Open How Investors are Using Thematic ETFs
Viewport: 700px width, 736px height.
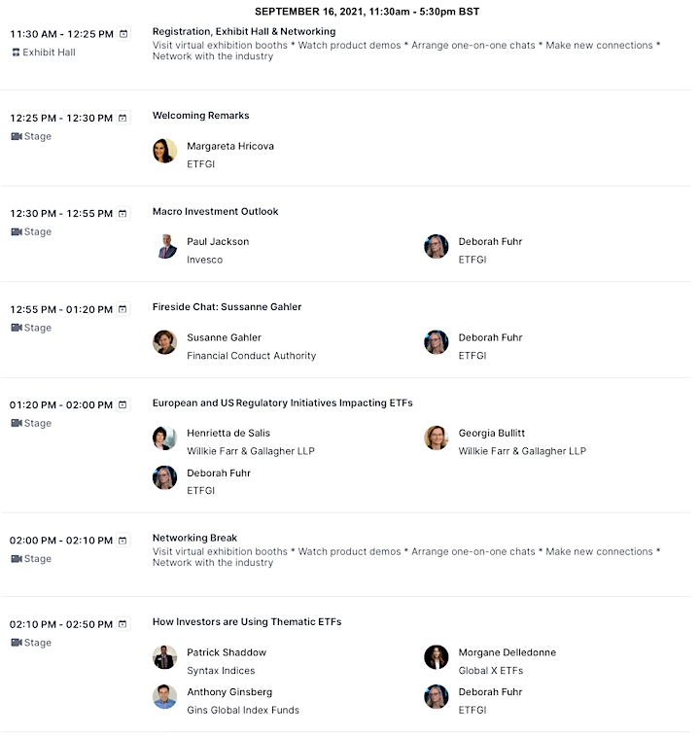pos(247,622)
